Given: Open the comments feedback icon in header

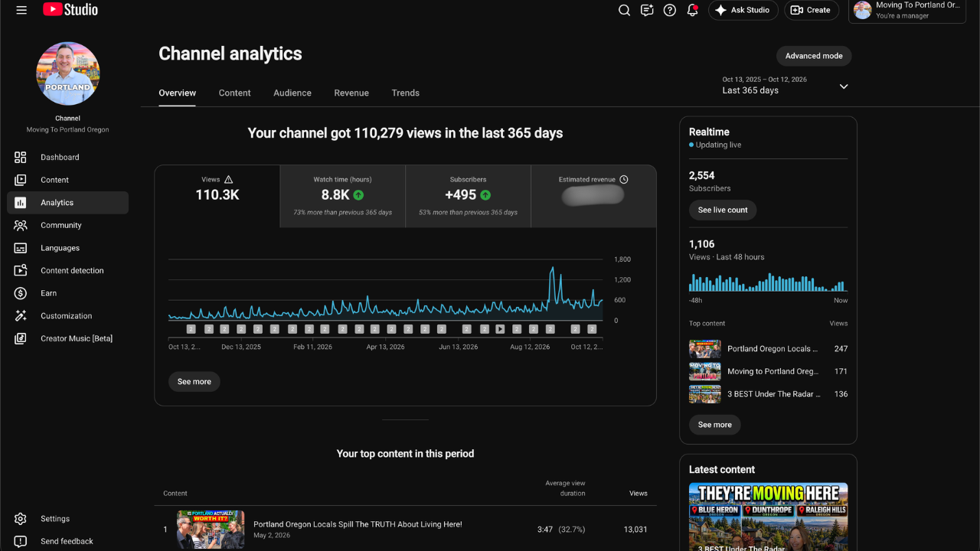Looking at the screenshot, I should (x=647, y=10).
